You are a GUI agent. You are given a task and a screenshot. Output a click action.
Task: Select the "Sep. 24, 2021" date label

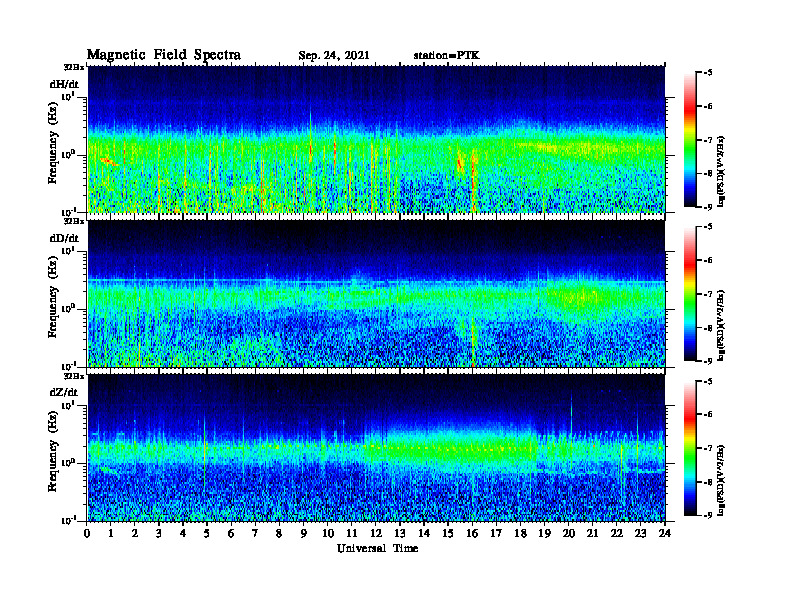click(334, 56)
